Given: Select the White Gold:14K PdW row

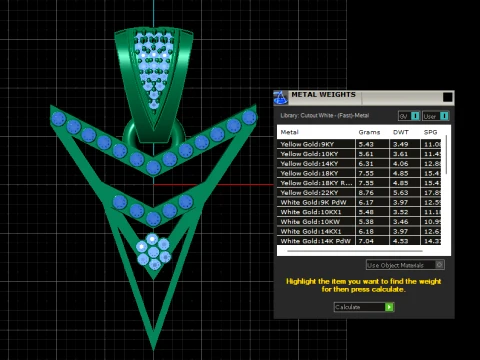Looking at the screenshot, I should (x=359, y=241).
